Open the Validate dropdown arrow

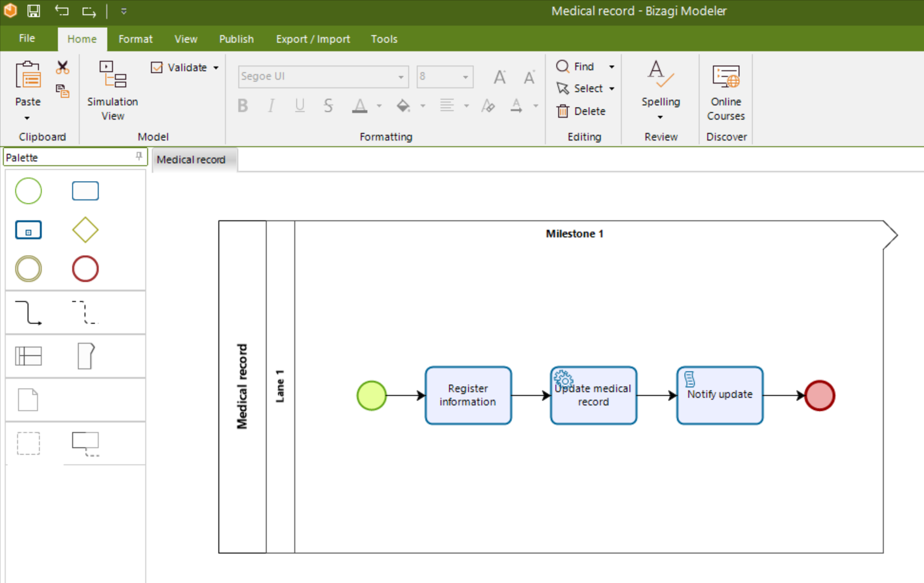[216, 68]
